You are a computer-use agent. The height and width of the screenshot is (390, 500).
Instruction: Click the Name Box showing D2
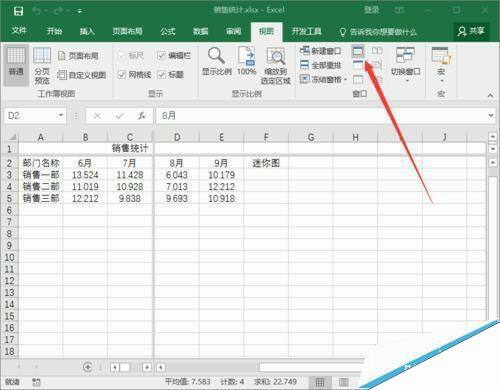31,116
